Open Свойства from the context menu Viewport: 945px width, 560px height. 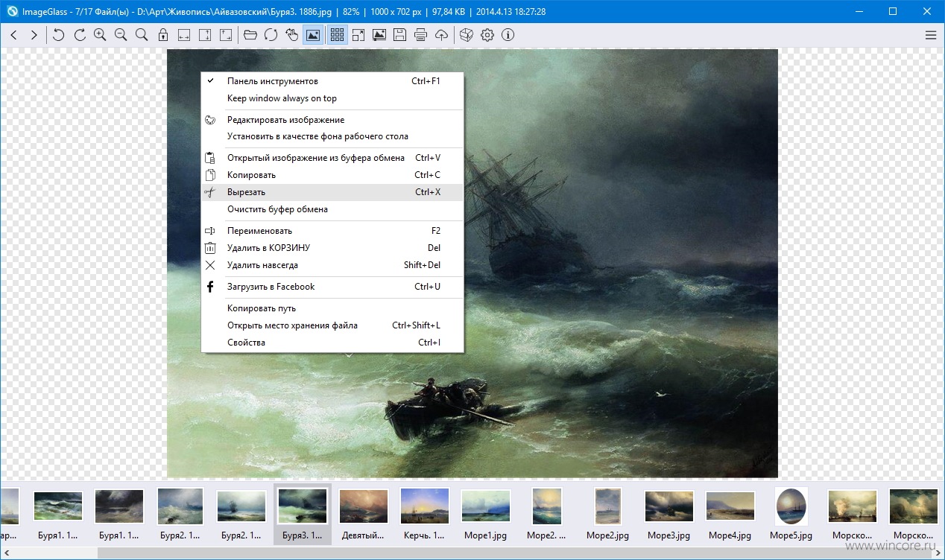(x=332, y=343)
